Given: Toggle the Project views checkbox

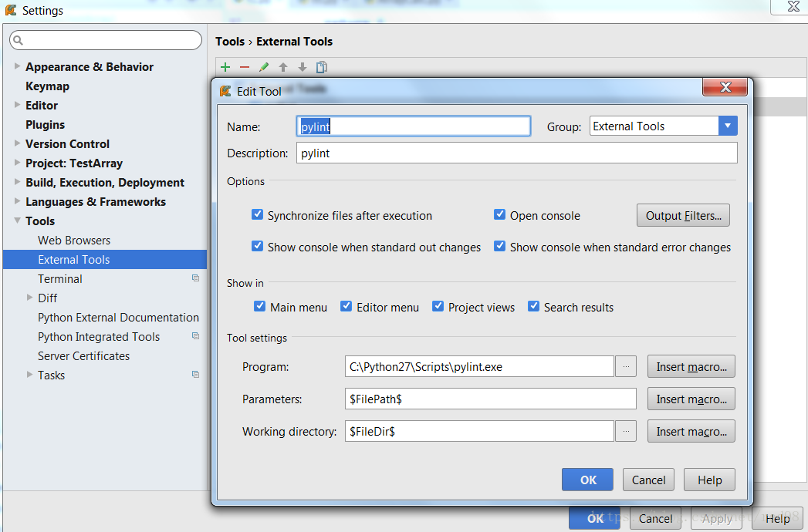Looking at the screenshot, I should 438,306.
